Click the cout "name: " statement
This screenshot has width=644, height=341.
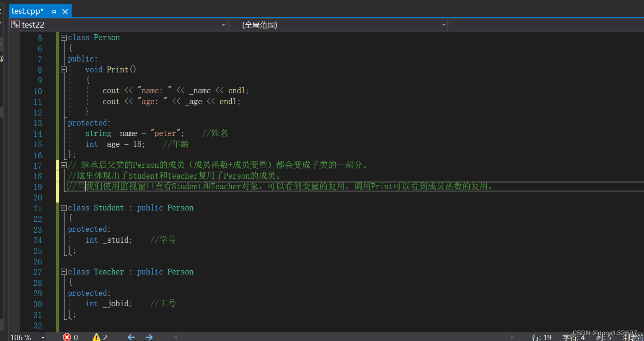point(176,91)
